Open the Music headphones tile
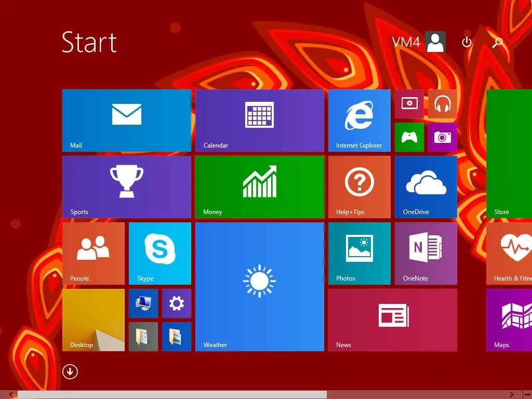 (x=443, y=103)
